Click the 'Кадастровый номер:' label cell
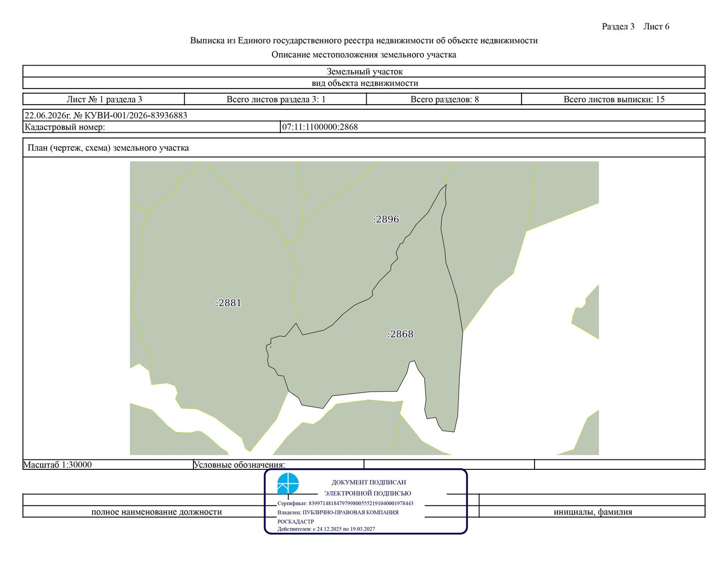The image size is (728, 563). pos(151,126)
